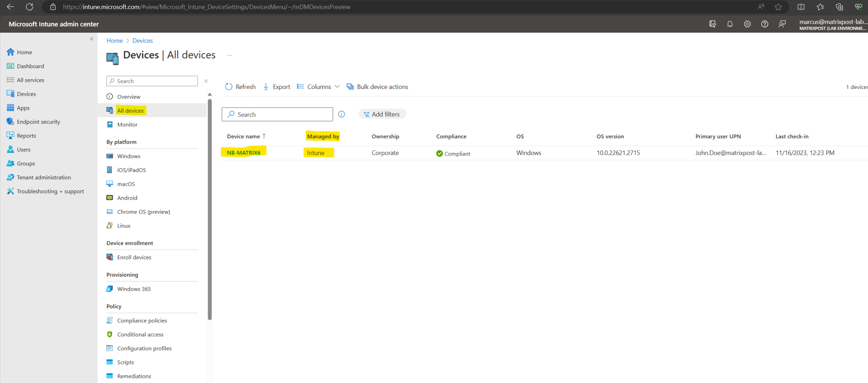This screenshot has width=868, height=383.
Task: Open the Devices section in the sidebar
Action: [26, 94]
